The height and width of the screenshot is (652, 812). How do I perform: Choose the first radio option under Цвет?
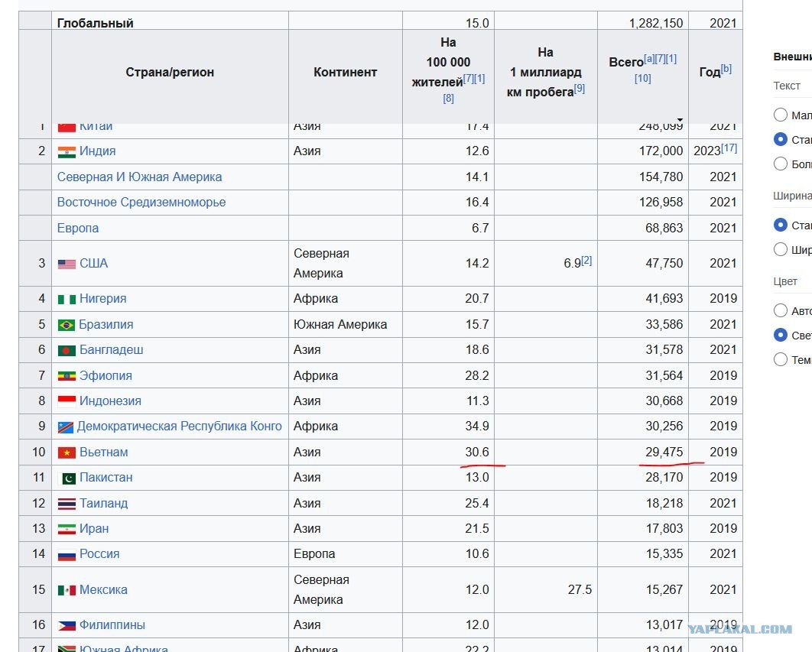point(781,310)
